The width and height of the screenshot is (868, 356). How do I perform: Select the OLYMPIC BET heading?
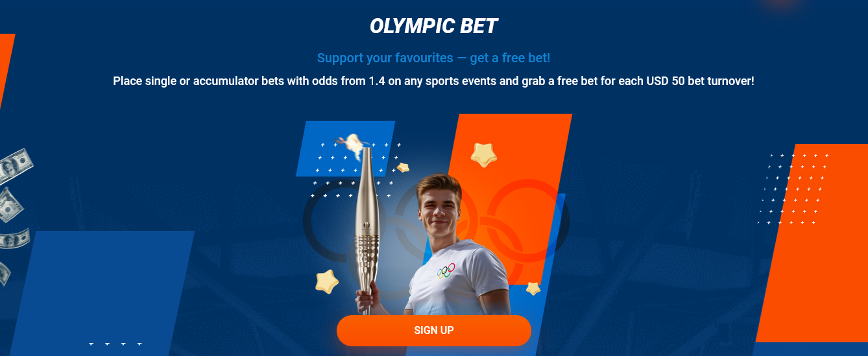coord(433,26)
